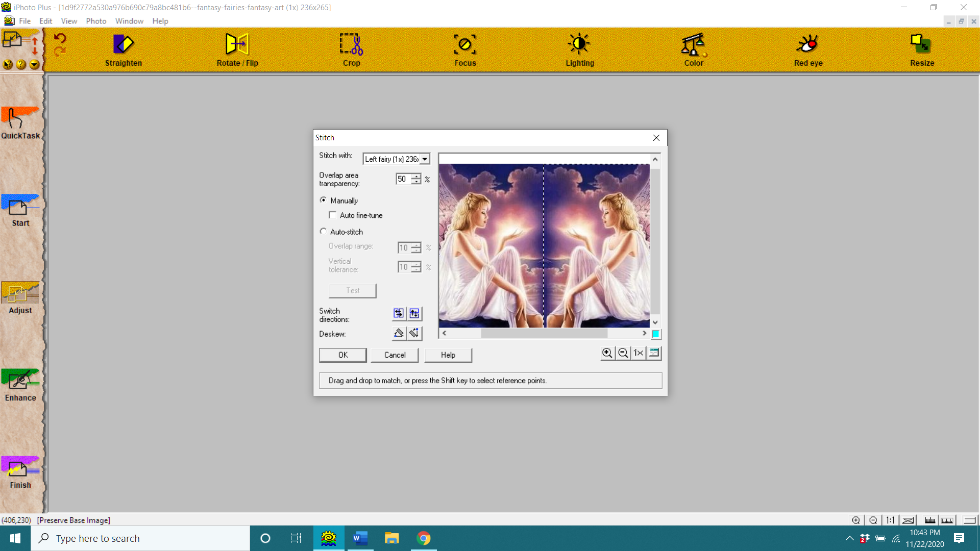This screenshot has width=980, height=551.
Task: Click the Help button in Stitch dialog
Action: [448, 355]
